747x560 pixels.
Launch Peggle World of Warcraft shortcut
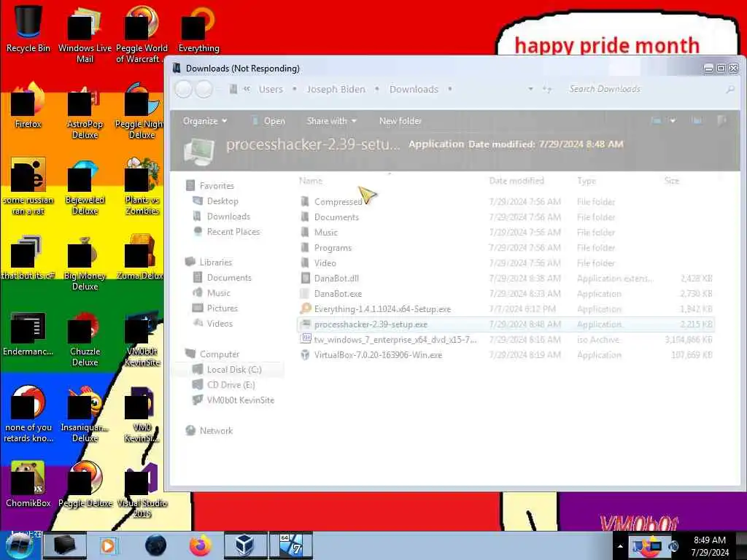142,34
